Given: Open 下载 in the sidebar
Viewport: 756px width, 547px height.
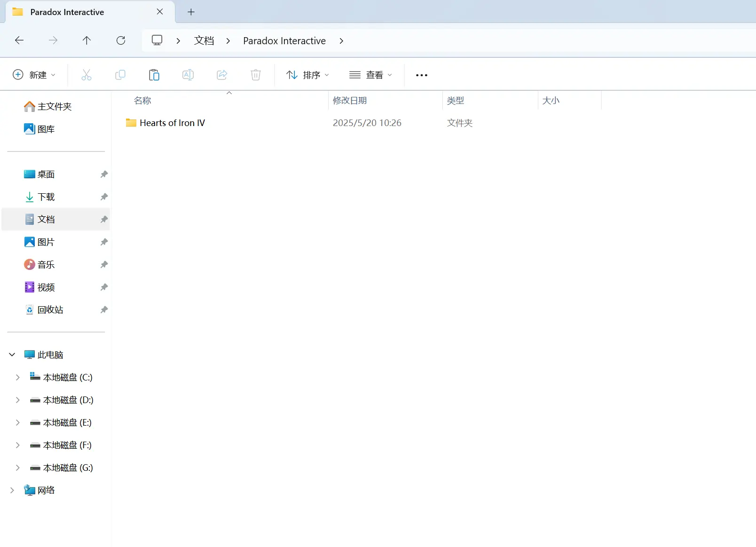Looking at the screenshot, I should [46, 197].
